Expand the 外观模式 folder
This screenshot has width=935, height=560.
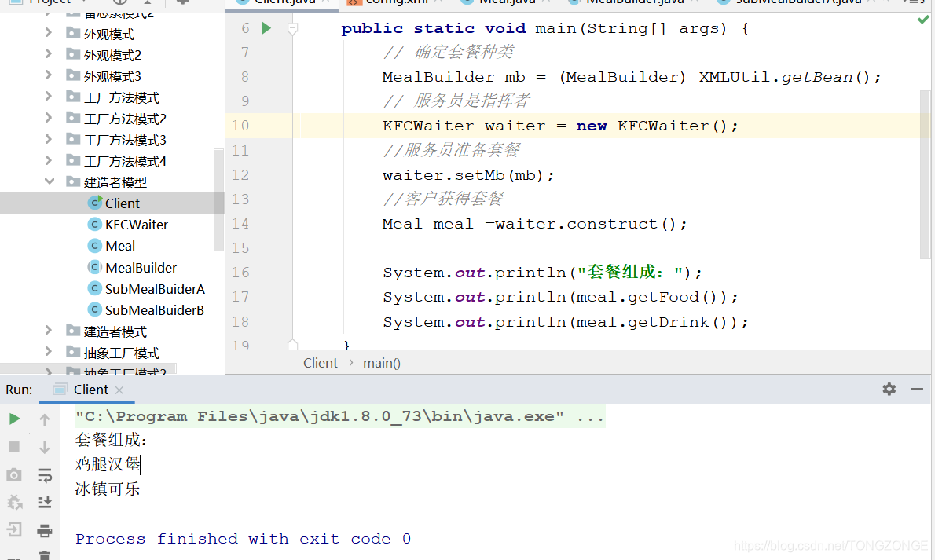point(49,34)
